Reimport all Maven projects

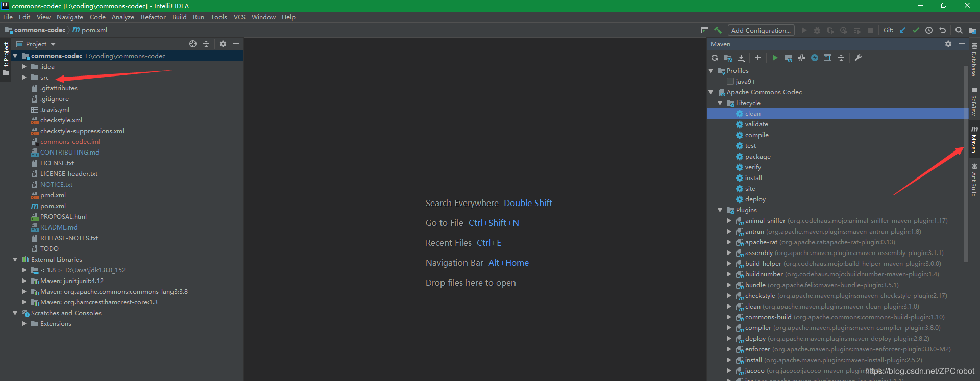tap(715, 58)
